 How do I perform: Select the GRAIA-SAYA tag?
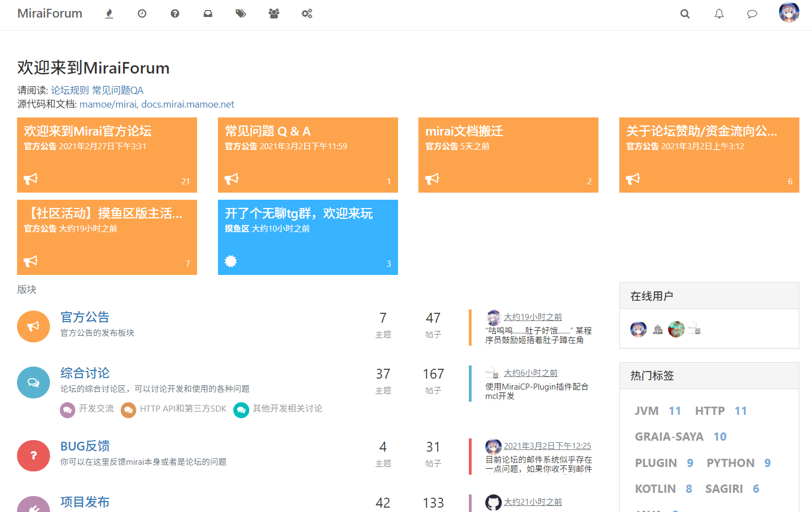(669, 437)
